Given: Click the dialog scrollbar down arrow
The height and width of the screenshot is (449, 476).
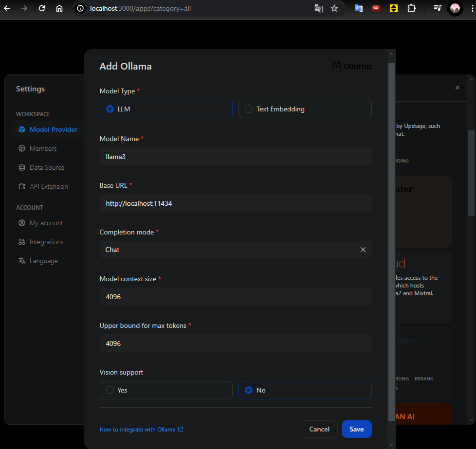Looking at the screenshot, I should coord(391,445).
